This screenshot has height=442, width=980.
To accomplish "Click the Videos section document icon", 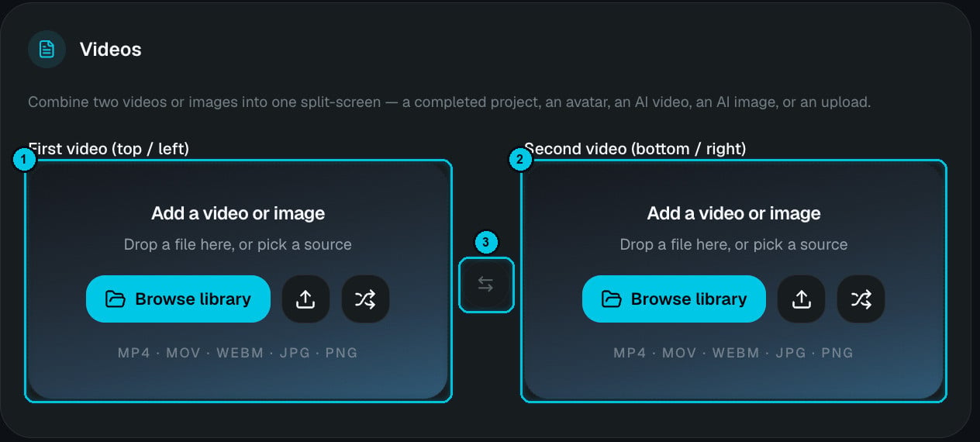I will point(47,50).
